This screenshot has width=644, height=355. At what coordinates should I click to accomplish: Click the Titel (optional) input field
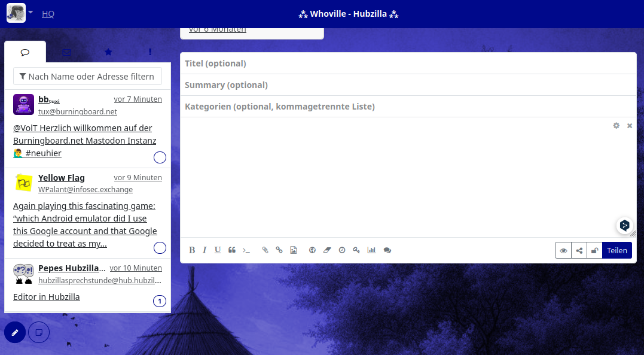pyautogui.click(x=408, y=63)
